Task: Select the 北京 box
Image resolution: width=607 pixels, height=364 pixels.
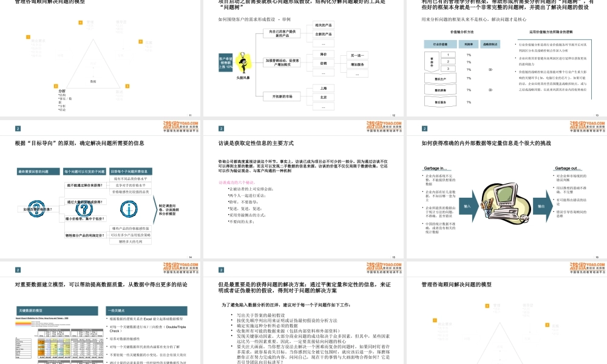Action: 324,97
